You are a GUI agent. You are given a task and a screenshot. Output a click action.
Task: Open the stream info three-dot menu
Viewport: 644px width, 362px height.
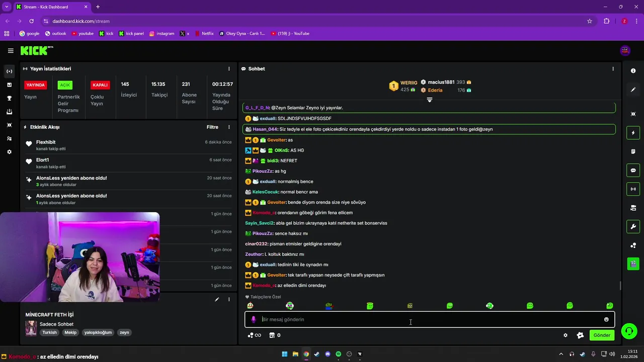pyautogui.click(x=229, y=299)
